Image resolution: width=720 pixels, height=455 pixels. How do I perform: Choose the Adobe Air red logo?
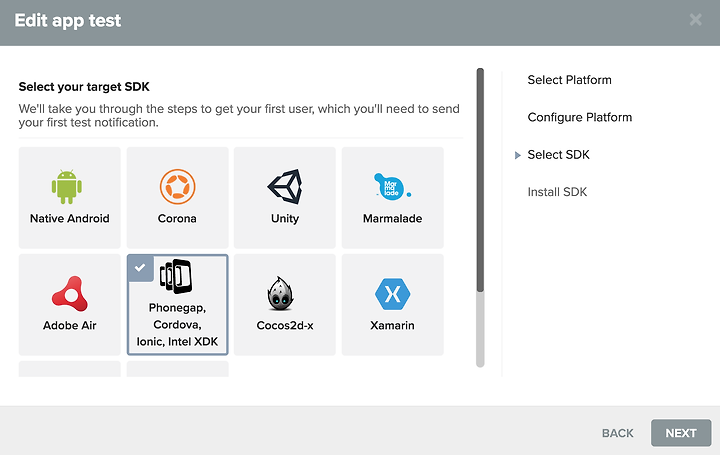tap(70, 294)
